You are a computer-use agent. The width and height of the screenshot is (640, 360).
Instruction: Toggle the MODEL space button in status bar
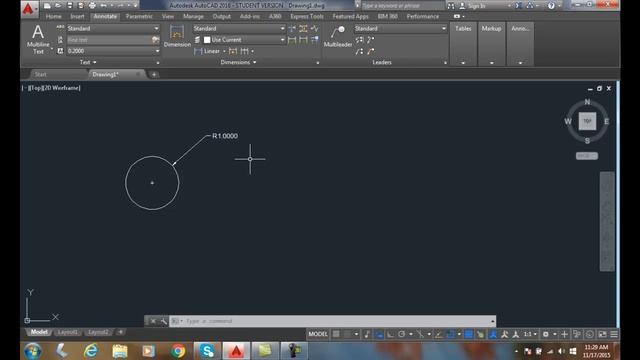(x=318, y=334)
